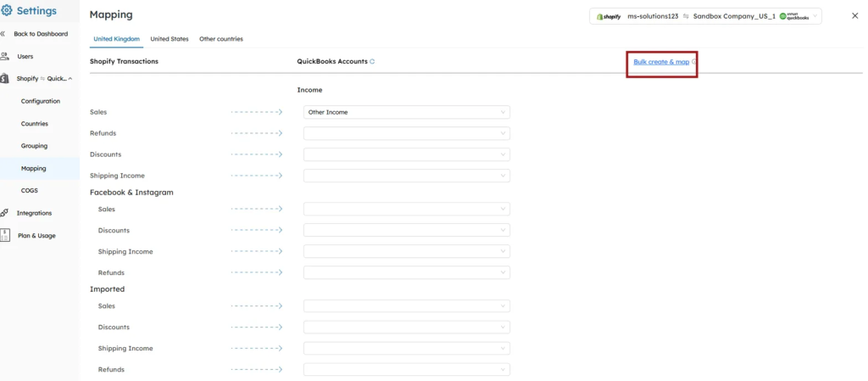Refresh QuickBooks Accounts with the reload icon

(x=372, y=61)
